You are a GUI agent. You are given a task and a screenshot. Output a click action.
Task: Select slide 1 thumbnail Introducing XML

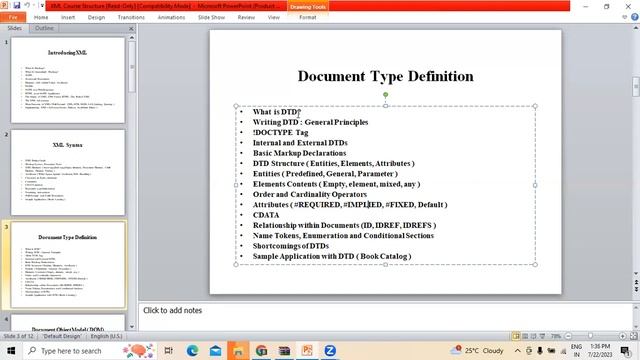(x=68, y=80)
